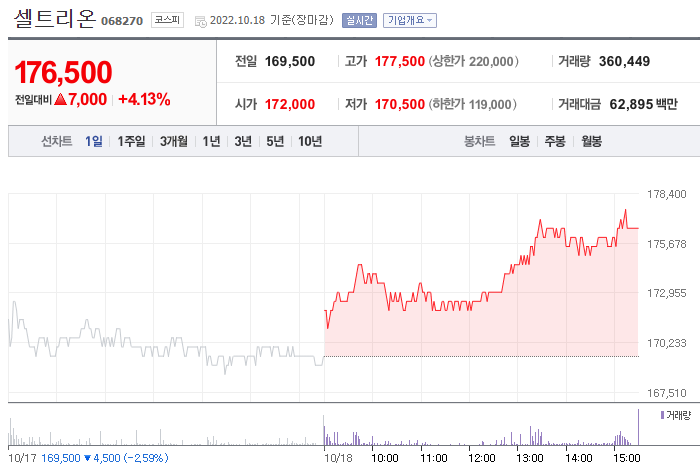Viewport: 700px width, 473px height.
Task: Click the lower limit text 하한가 119,000
Action: pyautogui.click(x=473, y=104)
